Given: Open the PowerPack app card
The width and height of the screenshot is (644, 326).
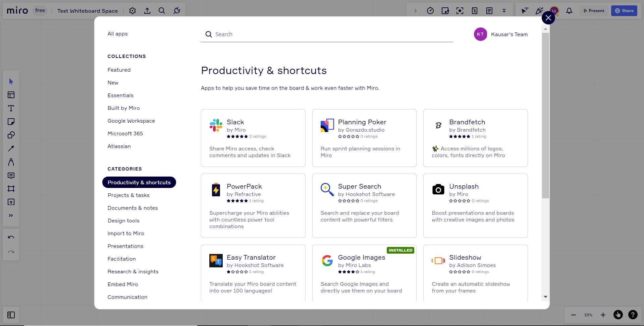Looking at the screenshot, I should click(253, 206).
